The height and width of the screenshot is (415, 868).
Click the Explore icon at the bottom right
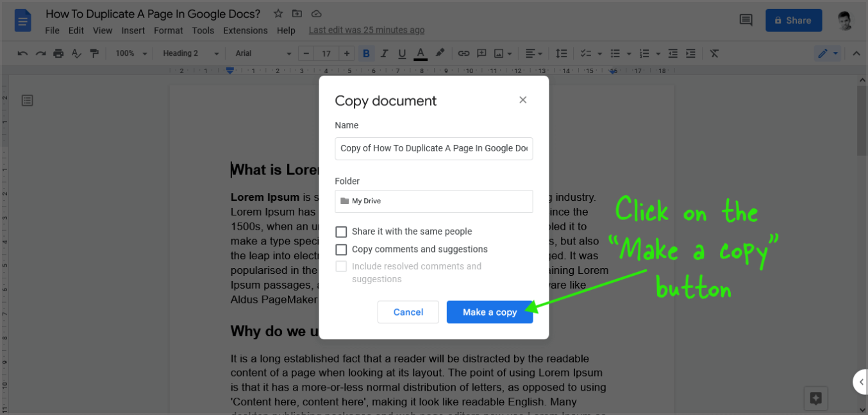click(816, 398)
